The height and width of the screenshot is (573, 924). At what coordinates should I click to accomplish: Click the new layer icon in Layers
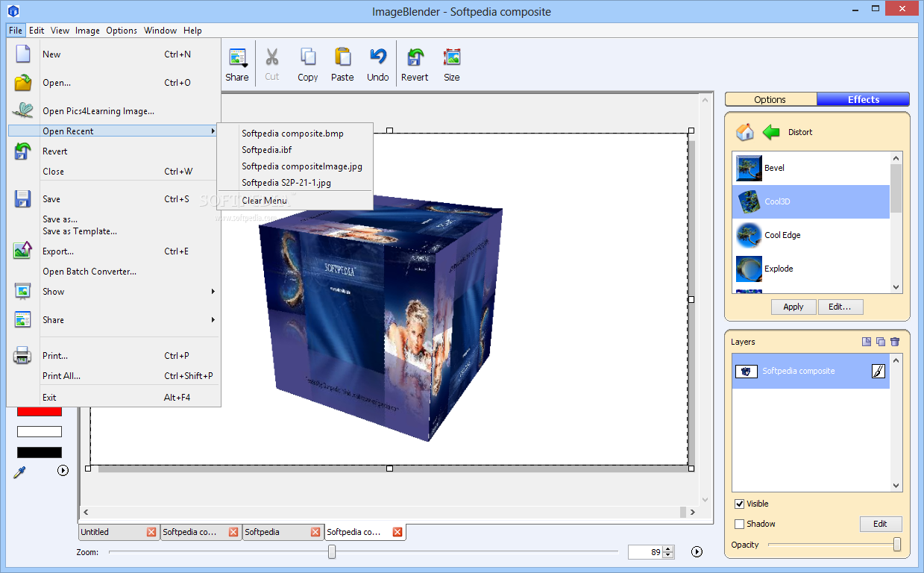point(867,342)
